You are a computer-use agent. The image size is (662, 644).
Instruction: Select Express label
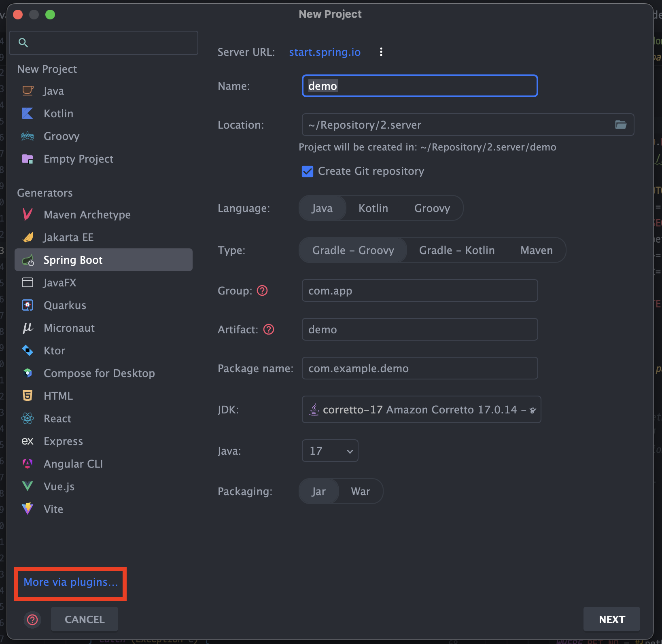click(x=63, y=441)
